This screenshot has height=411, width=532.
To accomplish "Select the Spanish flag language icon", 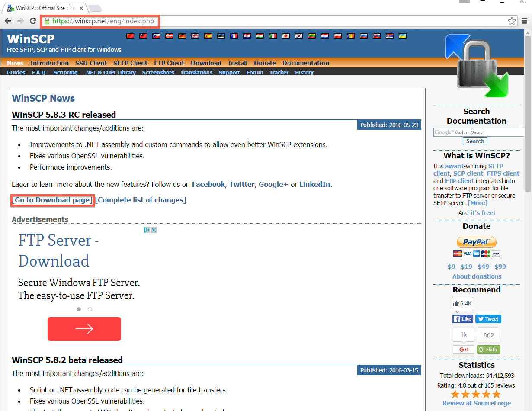I will pyautogui.click(x=208, y=36).
